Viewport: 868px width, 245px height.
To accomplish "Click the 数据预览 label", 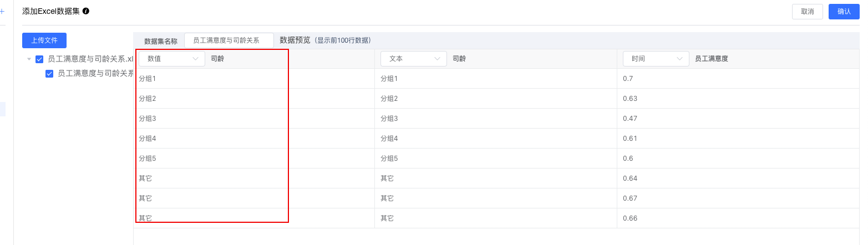I will [295, 40].
